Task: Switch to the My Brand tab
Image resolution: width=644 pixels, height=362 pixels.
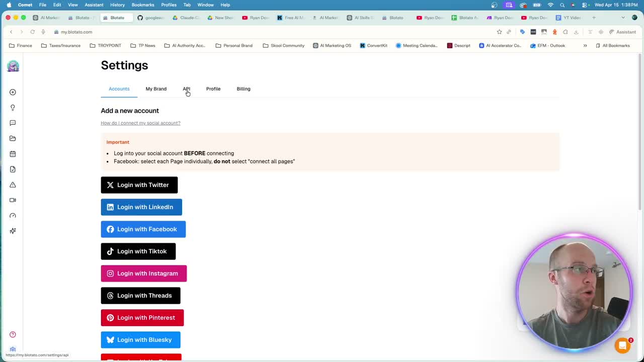Action: point(156,89)
